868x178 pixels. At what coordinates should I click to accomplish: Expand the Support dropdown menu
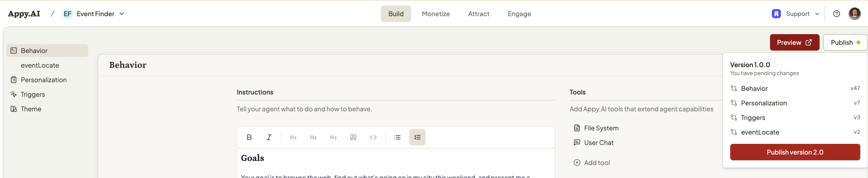(817, 14)
